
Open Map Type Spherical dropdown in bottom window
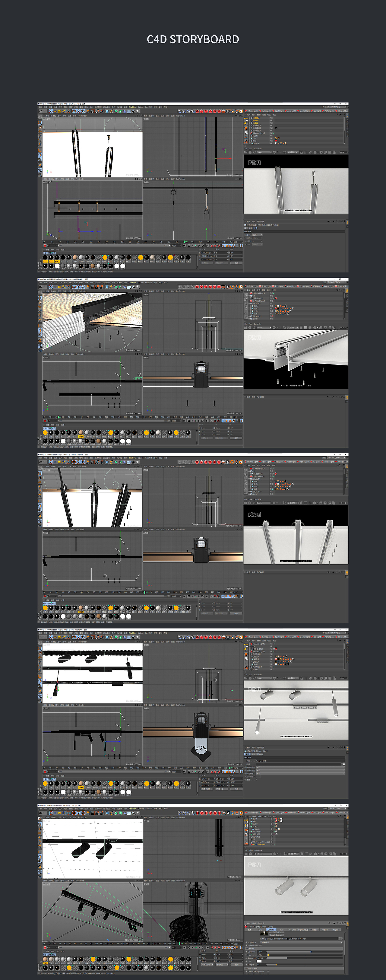(302, 942)
